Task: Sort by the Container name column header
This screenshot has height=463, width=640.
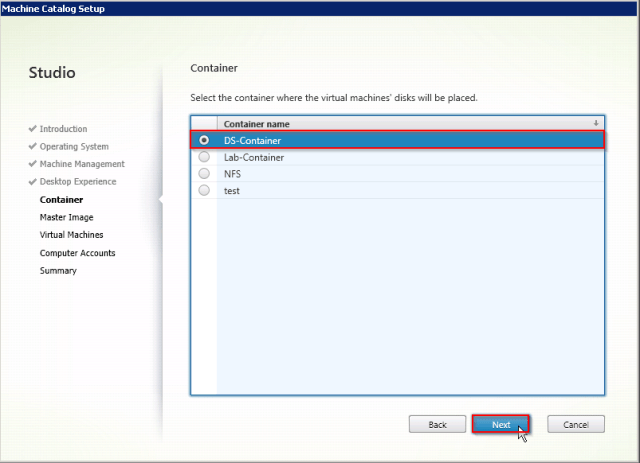Action: 257,124
